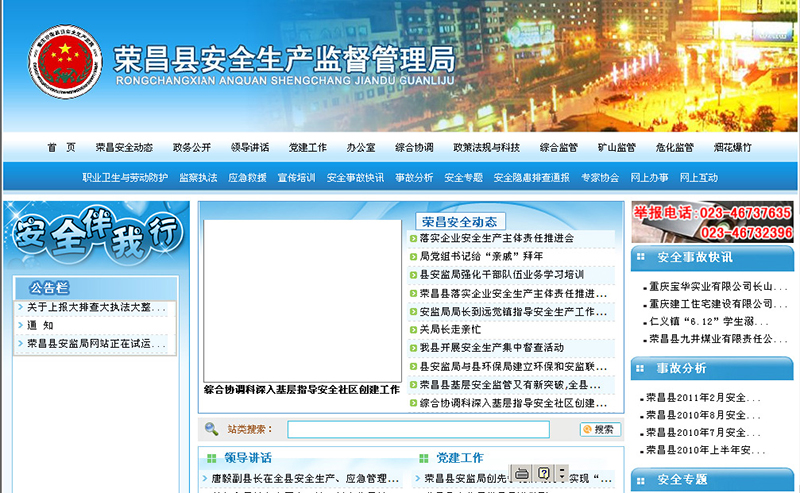Viewport: 800px width, 493px height.
Task: Click the 站内搜索 text input box
Action: (x=418, y=429)
